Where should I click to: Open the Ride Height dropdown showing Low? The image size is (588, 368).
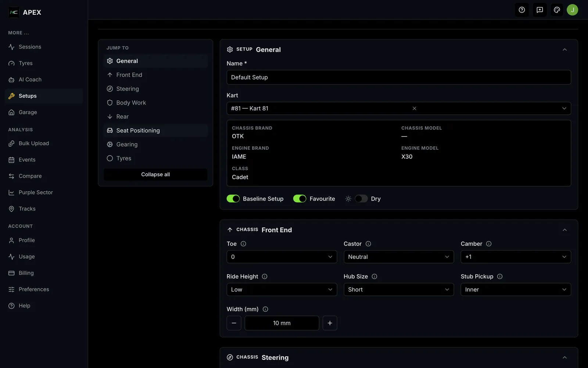(282, 290)
